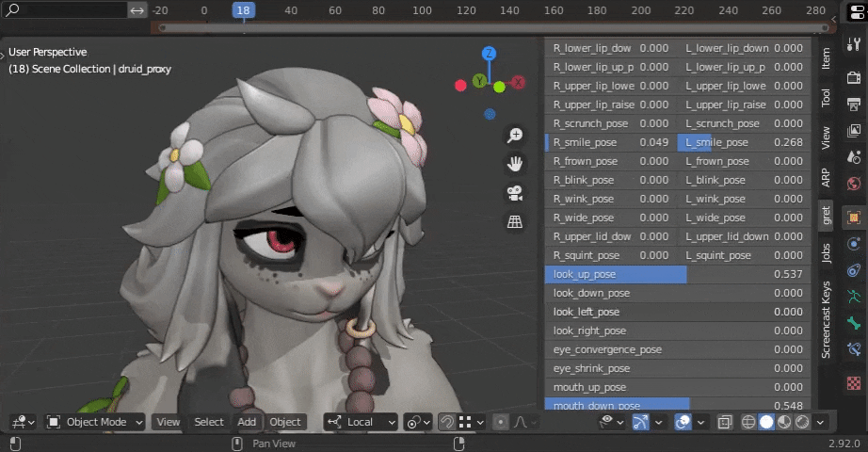Click the look_up_pose slider
Screen dimensions: 868x452
point(677,274)
